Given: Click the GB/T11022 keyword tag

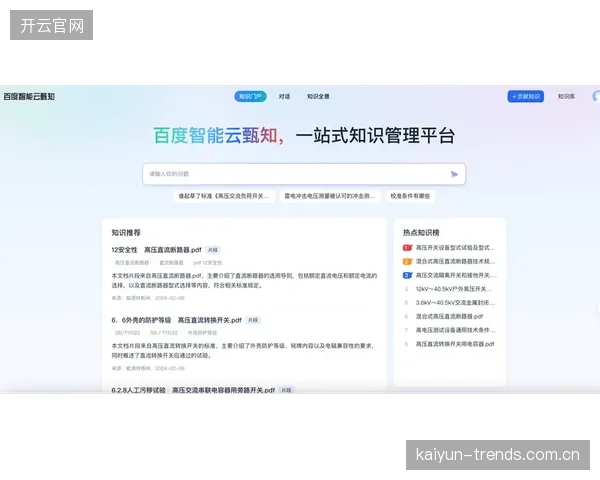Looking at the screenshot, I should (127, 333).
